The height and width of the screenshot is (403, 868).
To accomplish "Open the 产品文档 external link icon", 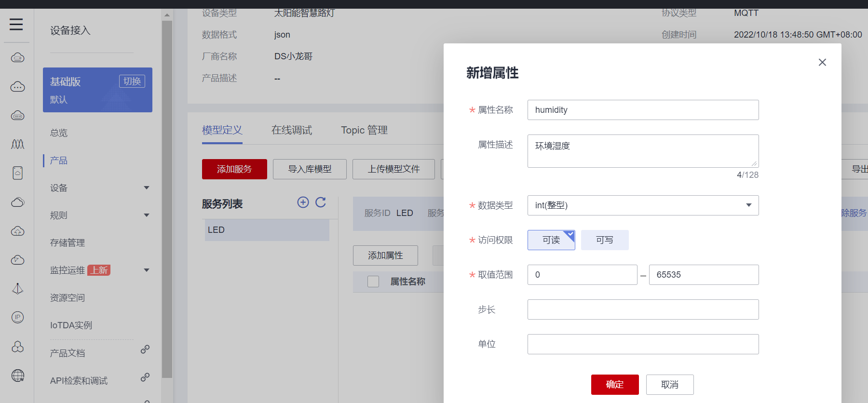I will (x=145, y=349).
